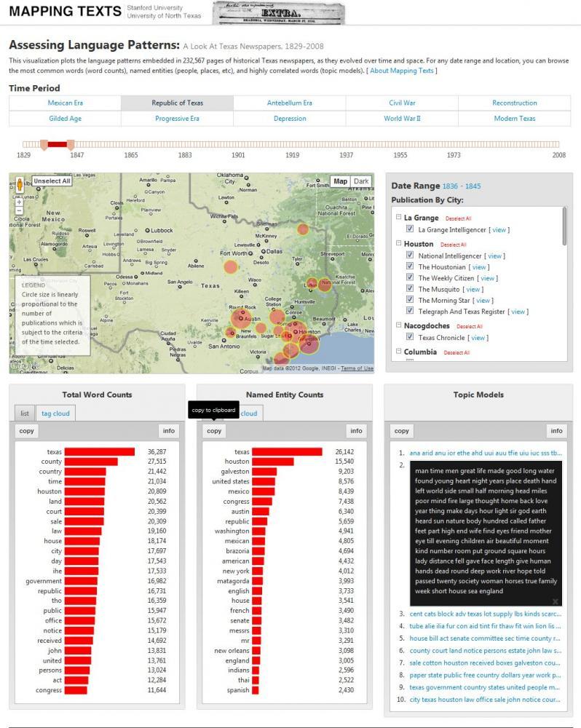The image size is (581, 728).
Task: Collapse the Houston publications group
Action: coord(398,244)
